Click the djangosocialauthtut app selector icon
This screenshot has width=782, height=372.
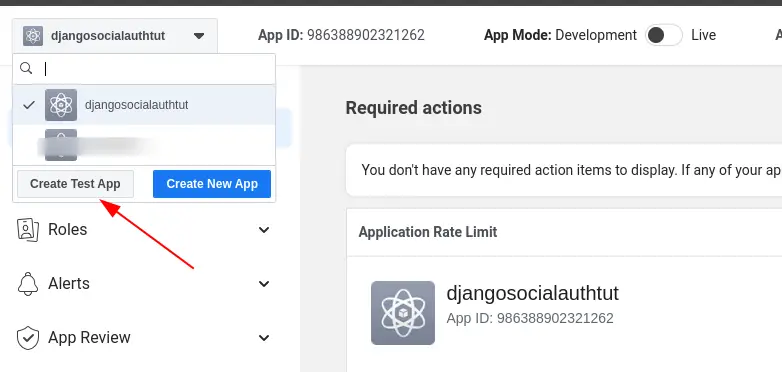pos(33,36)
